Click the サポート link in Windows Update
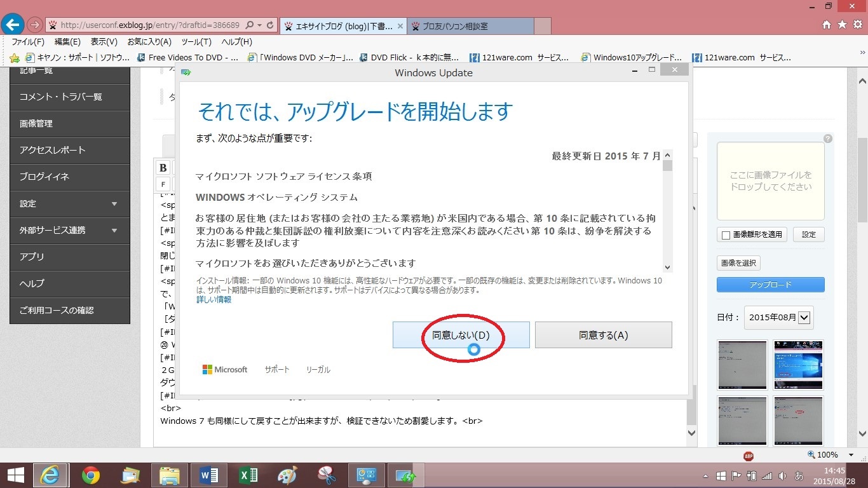868x488 pixels. [277, 369]
